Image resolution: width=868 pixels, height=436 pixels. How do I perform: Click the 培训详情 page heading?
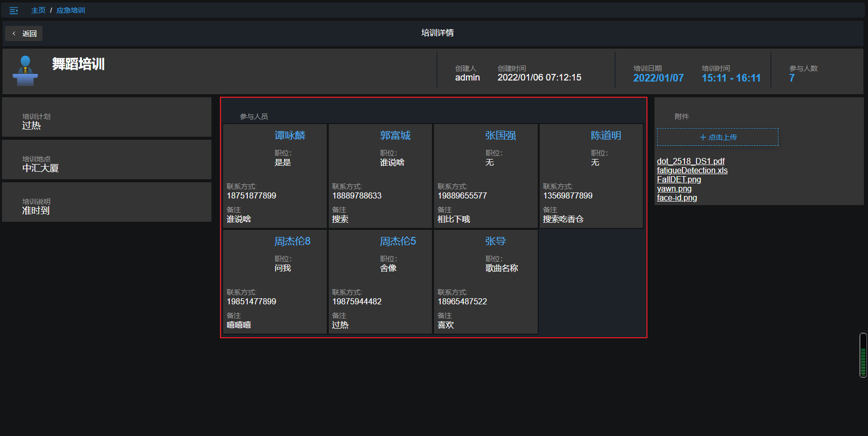click(438, 33)
